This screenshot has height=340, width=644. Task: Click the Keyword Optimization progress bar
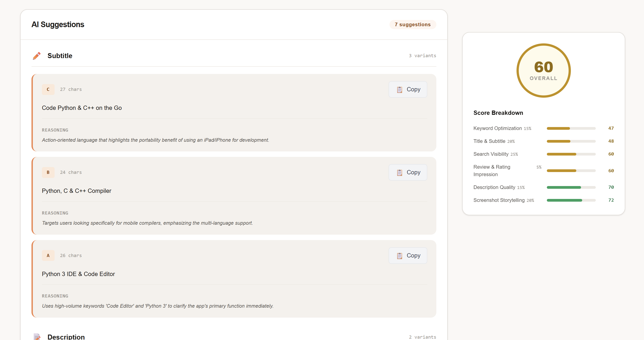coord(571,128)
